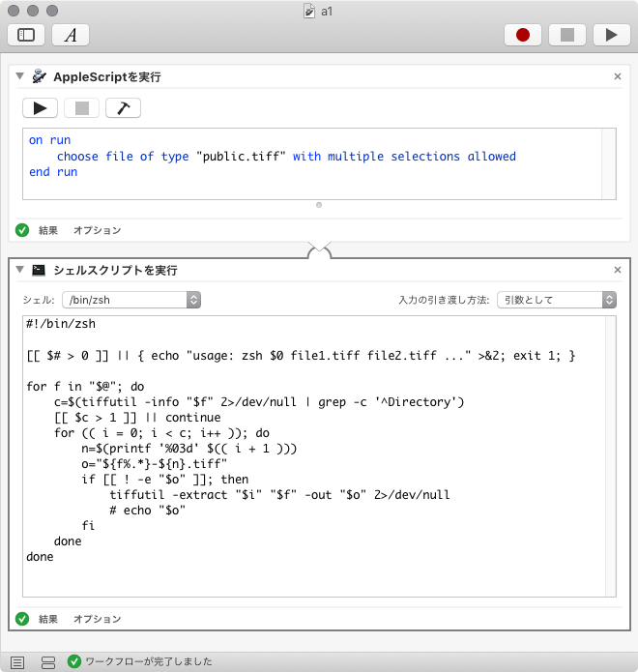Viewport: 638px width, 672px height.
Task: Click the shell script action's green success checkmark
Action: (x=22, y=619)
